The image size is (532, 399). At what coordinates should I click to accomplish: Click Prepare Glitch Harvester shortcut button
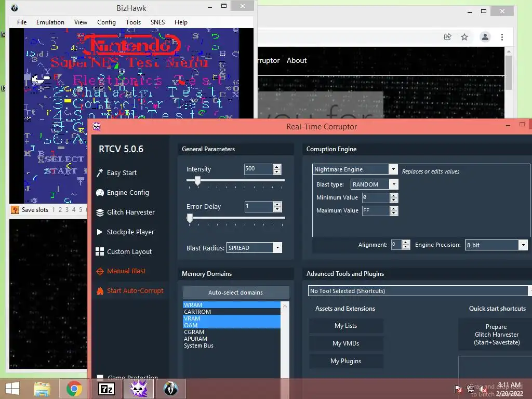tap(496, 335)
